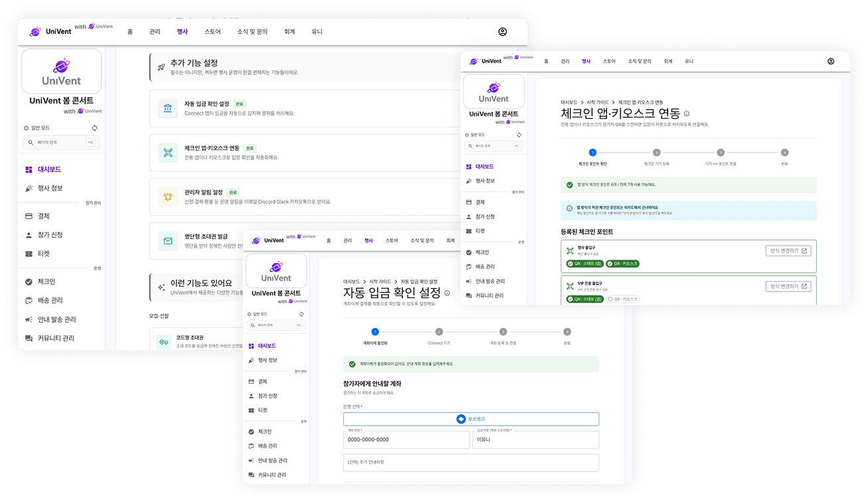Screen dimensions: 868x502
Task: Open 관리자 알림 설정 card
Action: tap(305, 197)
